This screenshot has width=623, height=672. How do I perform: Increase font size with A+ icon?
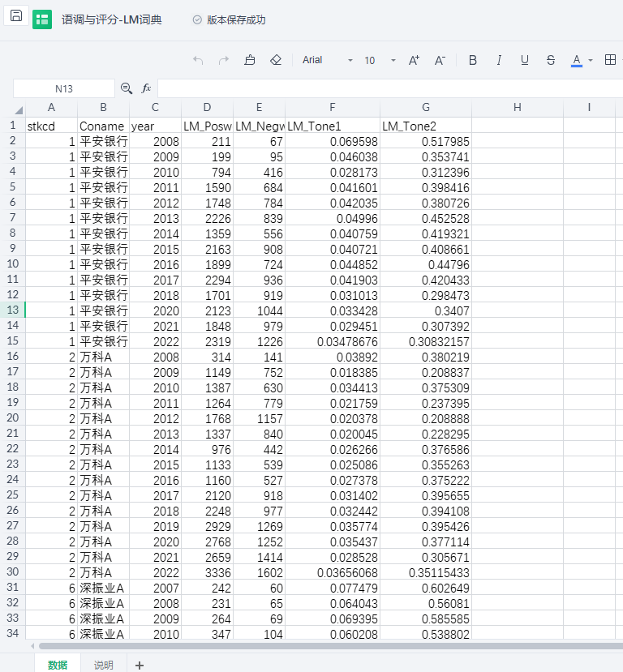pyautogui.click(x=414, y=61)
